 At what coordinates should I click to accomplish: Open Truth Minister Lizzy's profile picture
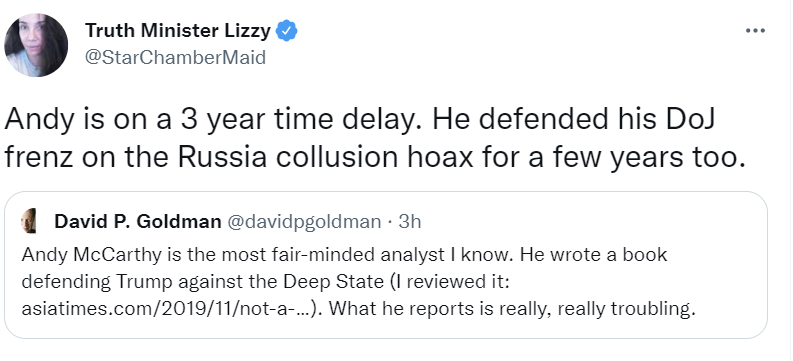[36, 45]
